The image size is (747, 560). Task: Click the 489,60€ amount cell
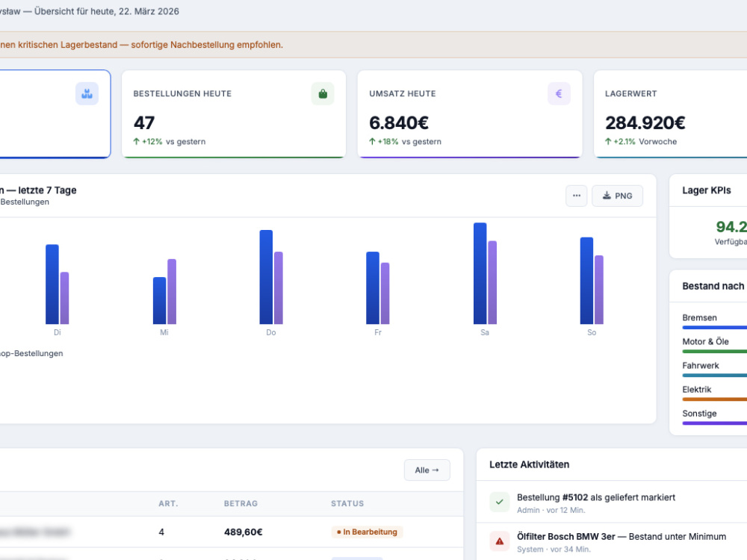(x=244, y=532)
